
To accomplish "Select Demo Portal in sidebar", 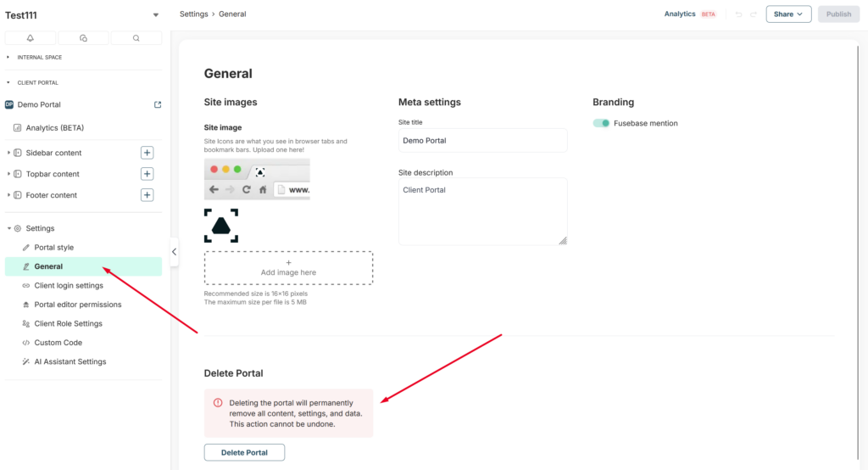I will [39, 104].
